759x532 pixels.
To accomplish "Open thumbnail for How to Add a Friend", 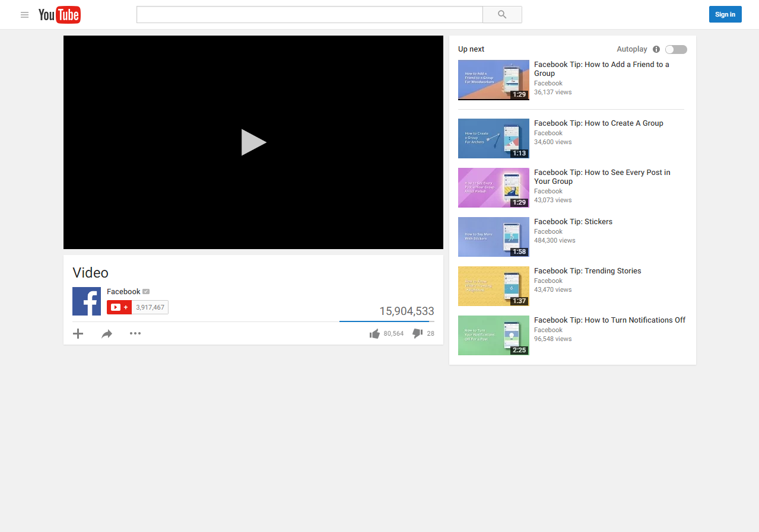I will coord(494,80).
